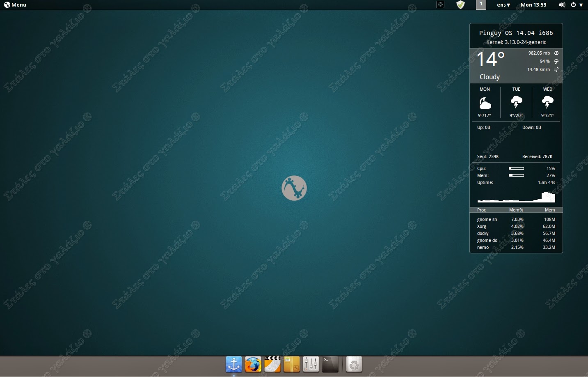Click the "gnome-do" process row name
Viewport: 588px width, 377px height.
[487, 240]
